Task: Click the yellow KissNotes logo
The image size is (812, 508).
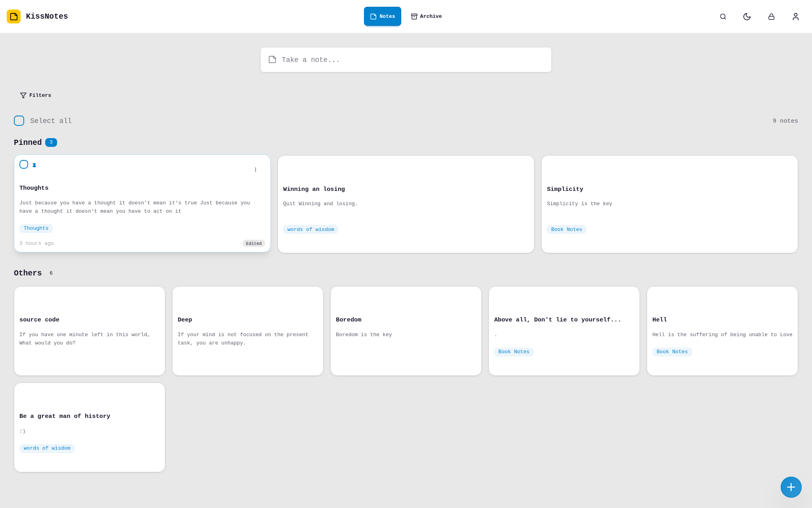Action: click(14, 16)
